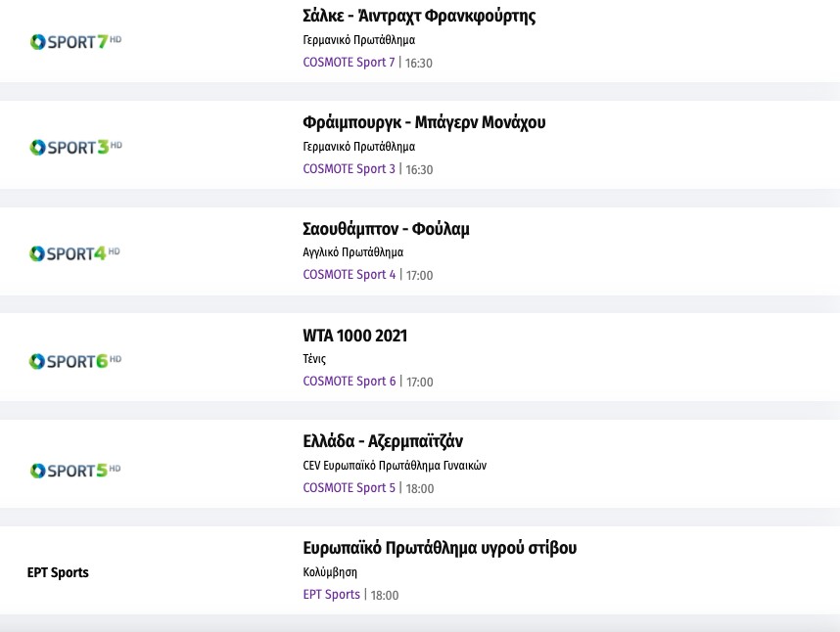Open the Σάλκε - Άιντραχτ Φρανκφούρτης match title
Screen dimensions: 840x632
point(419,17)
